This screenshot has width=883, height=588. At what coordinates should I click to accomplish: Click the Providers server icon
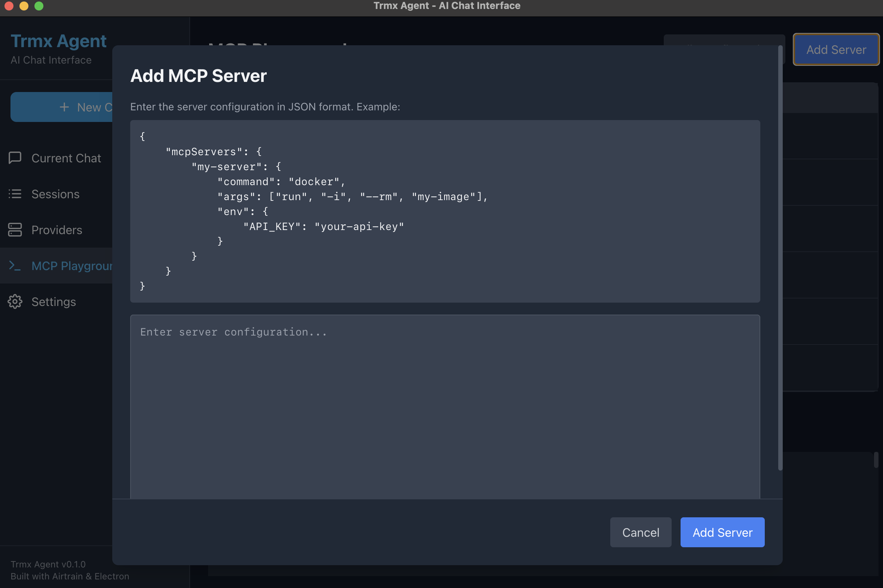click(x=15, y=230)
